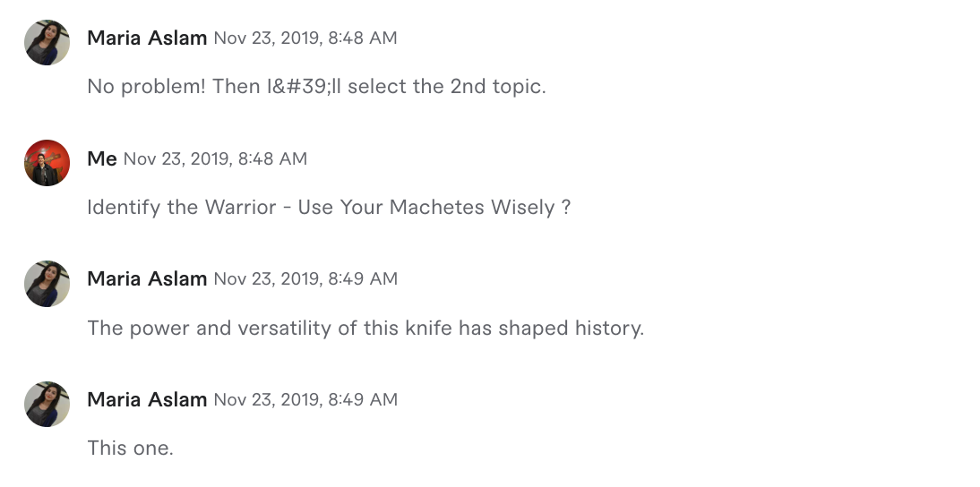Click Maria's Nov 23, 2019, 8:48 AM timestamp
980x487 pixels.
coord(305,38)
